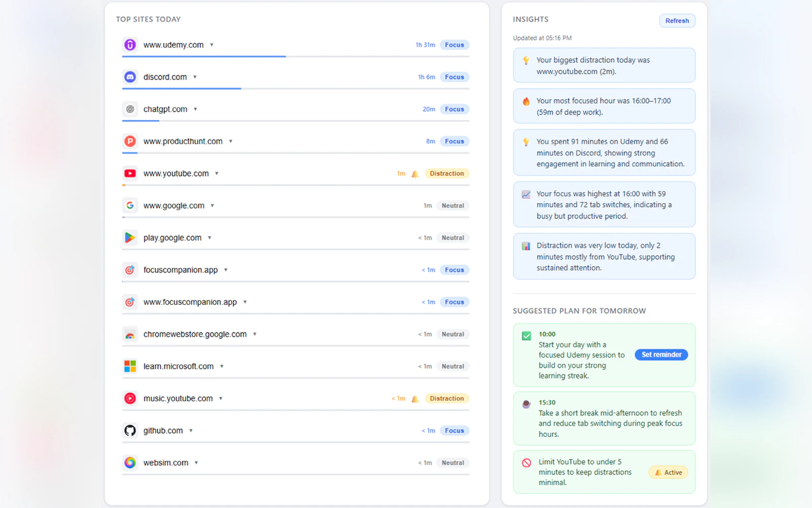Expand the www.google.com dropdown arrow
The image size is (812, 508).
point(212,205)
